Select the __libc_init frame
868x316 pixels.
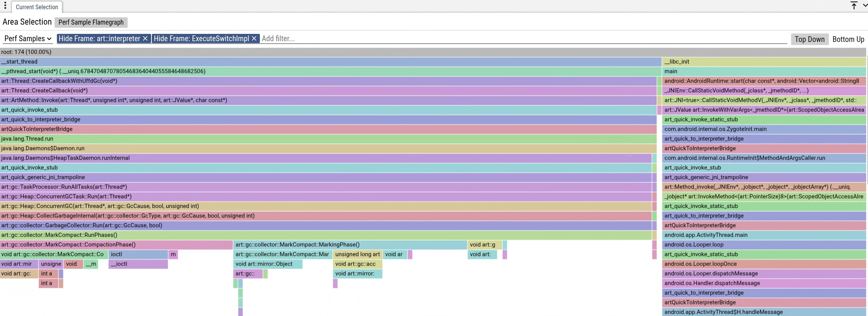point(763,62)
